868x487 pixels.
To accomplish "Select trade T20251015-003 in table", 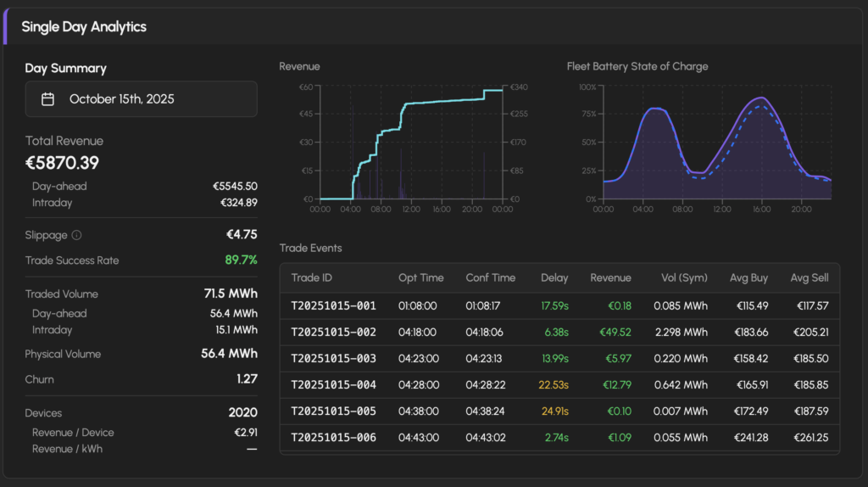I will 333,359.
